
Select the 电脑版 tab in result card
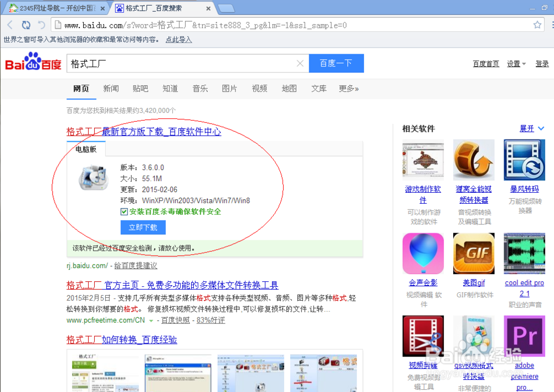pyautogui.click(x=86, y=149)
